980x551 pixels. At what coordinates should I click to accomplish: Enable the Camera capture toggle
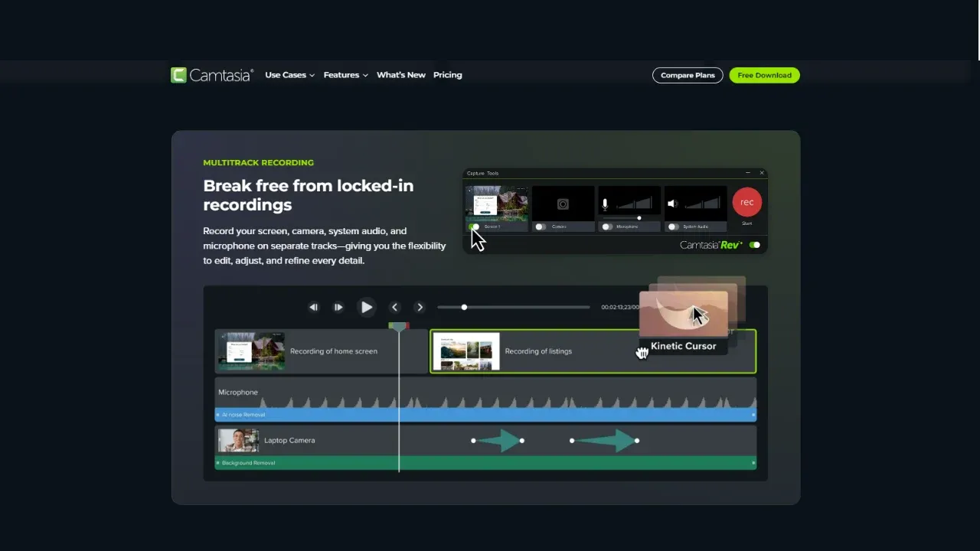541,227
